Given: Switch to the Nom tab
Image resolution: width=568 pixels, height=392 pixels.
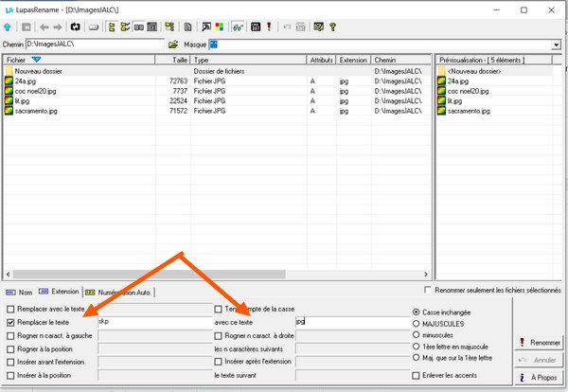Looking at the screenshot, I should tap(20, 293).
